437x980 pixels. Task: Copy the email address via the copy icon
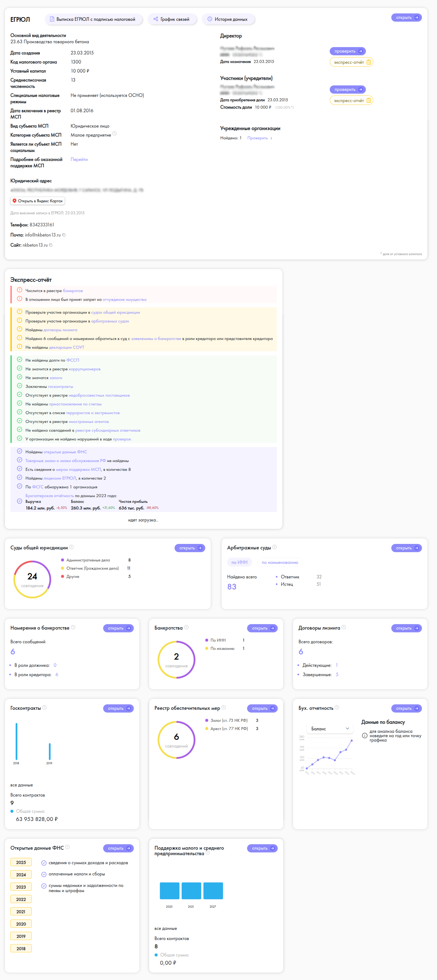click(x=64, y=235)
